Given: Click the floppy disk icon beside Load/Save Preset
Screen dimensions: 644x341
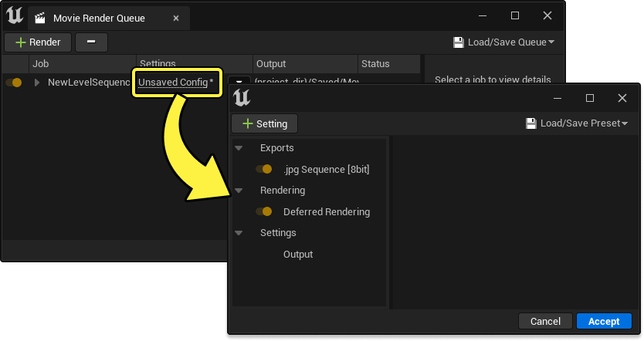Looking at the screenshot, I should pos(530,123).
